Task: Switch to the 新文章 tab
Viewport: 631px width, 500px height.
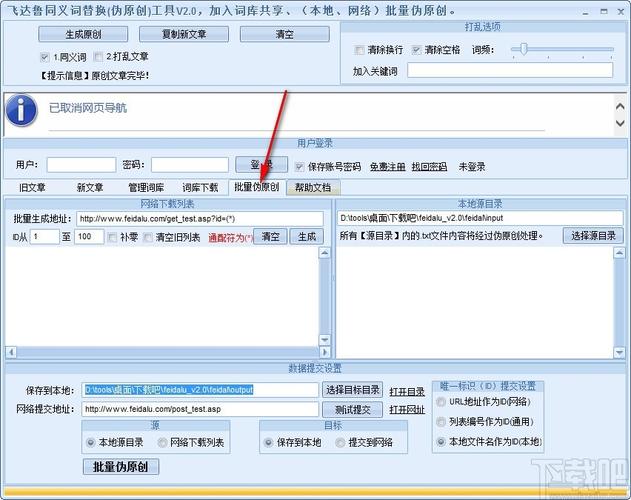Action: tap(90, 188)
